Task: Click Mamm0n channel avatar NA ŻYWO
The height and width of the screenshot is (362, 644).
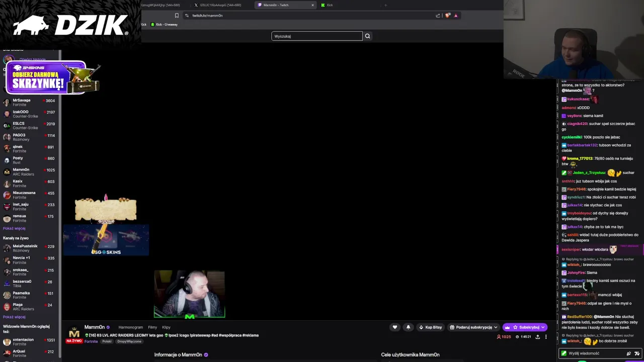Action: coord(74,335)
